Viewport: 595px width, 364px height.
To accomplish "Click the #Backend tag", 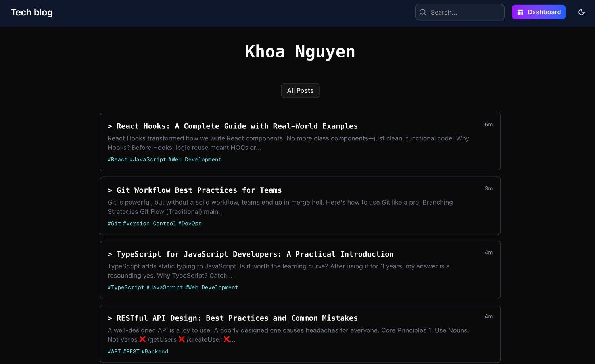I will pyautogui.click(x=155, y=351).
